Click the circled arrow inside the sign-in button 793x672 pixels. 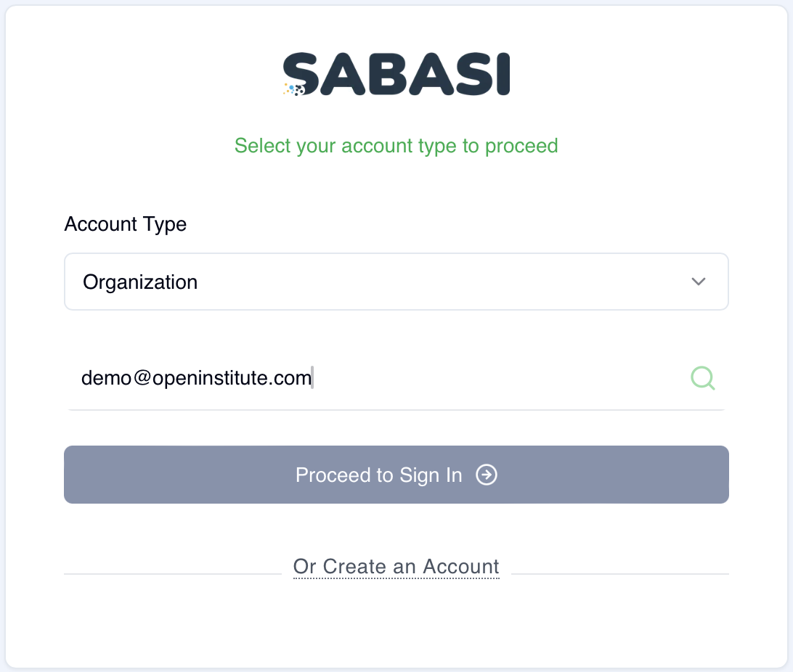(487, 475)
